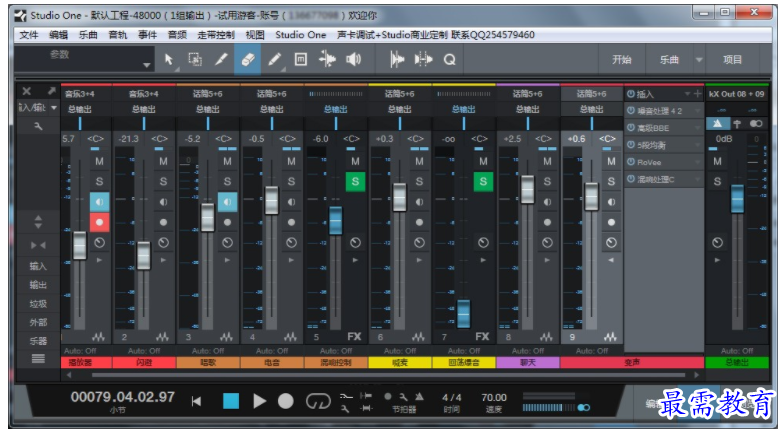Click return-to-zero transport button

196,401
